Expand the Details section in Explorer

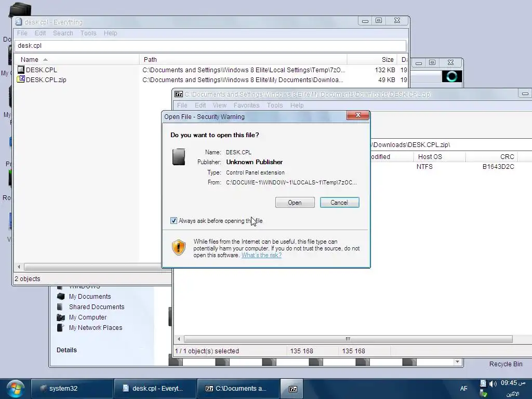[x=67, y=350]
